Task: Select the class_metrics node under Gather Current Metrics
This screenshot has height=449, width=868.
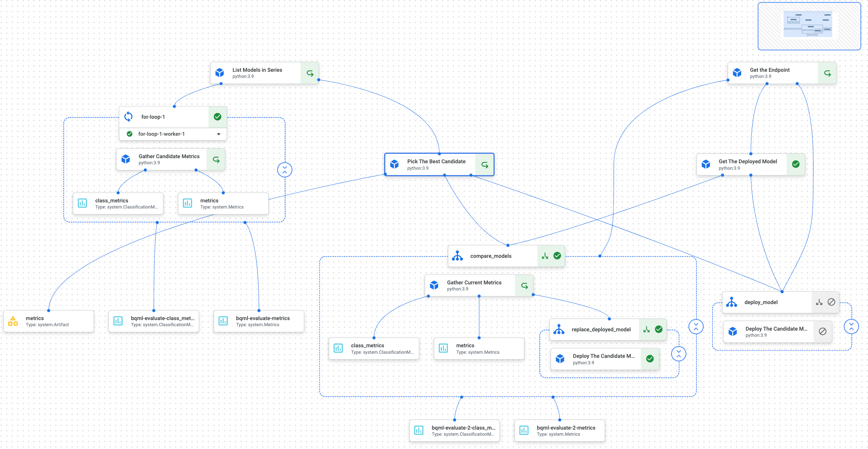Action: point(374,348)
